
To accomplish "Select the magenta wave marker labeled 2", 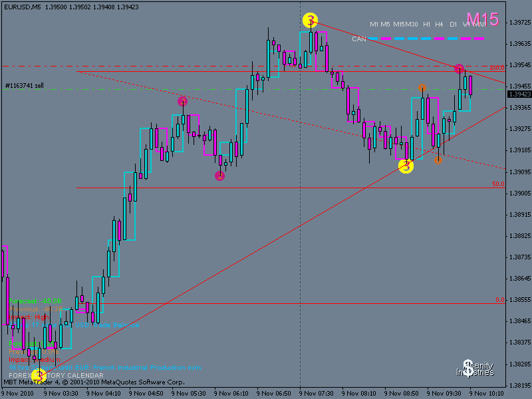I will tap(219, 176).
